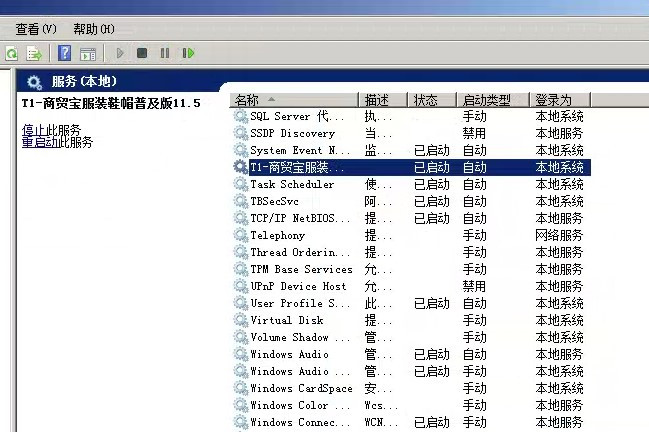Select the Windows Connec... service name
This screenshot has height=432, width=649.
click(300, 422)
